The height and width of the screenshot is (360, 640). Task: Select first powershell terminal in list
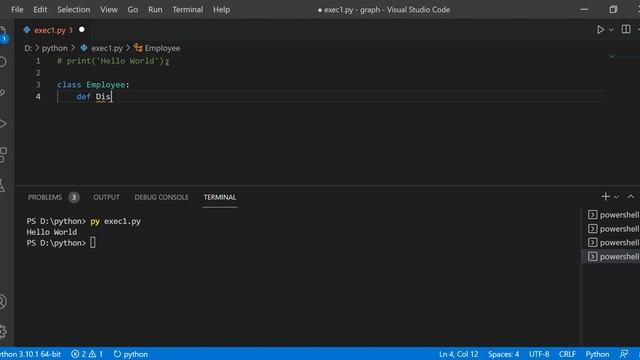pyautogui.click(x=613, y=215)
